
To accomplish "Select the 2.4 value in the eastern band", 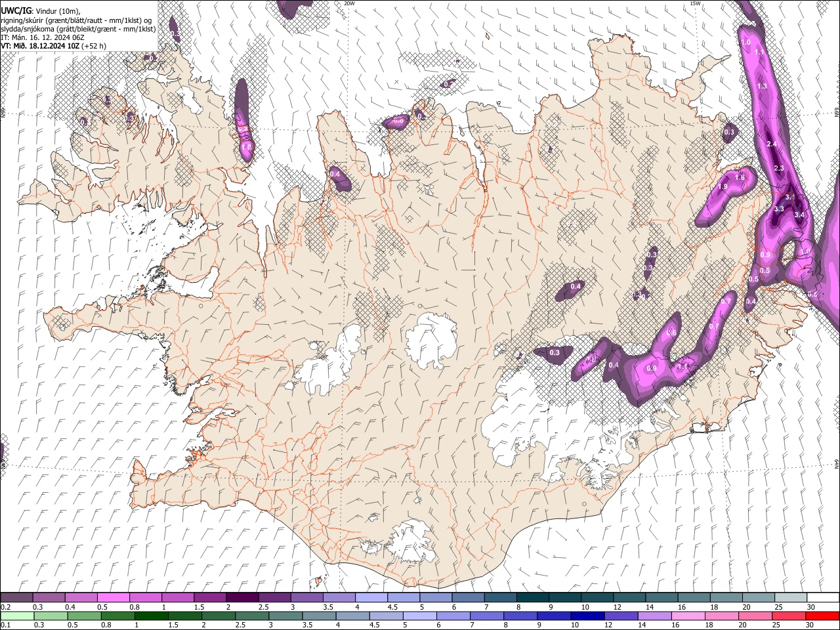I will [772, 144].
